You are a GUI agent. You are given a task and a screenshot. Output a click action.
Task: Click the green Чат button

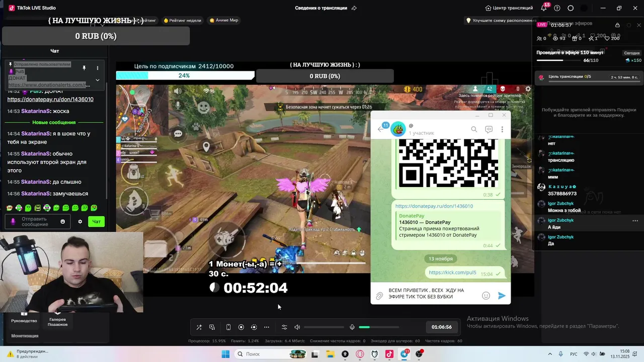coord(96,221)
